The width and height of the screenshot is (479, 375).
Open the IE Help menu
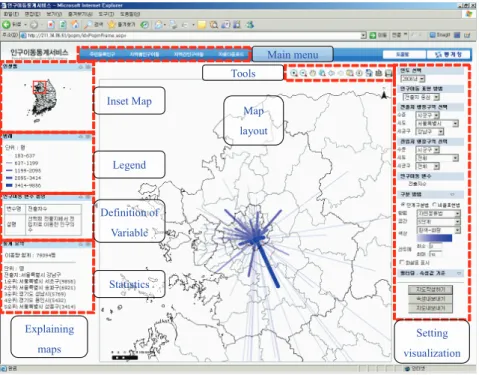tap(130, 14)
